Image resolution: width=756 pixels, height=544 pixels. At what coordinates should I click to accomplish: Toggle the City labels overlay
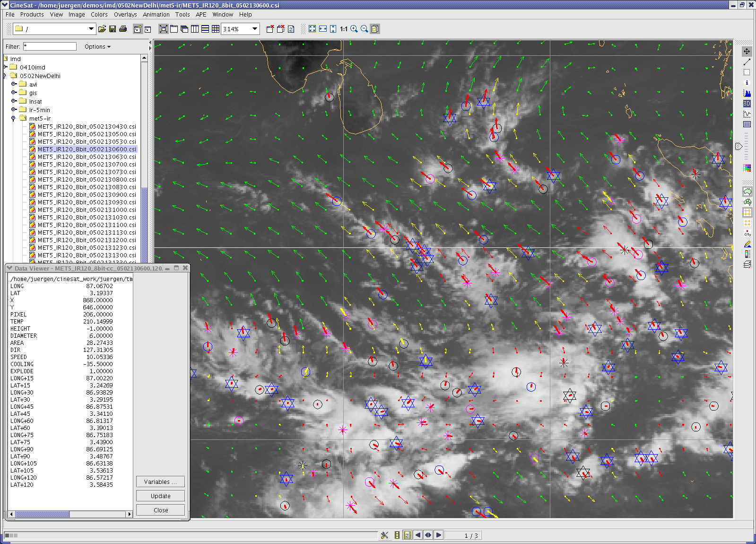click(x=747, y=233)
